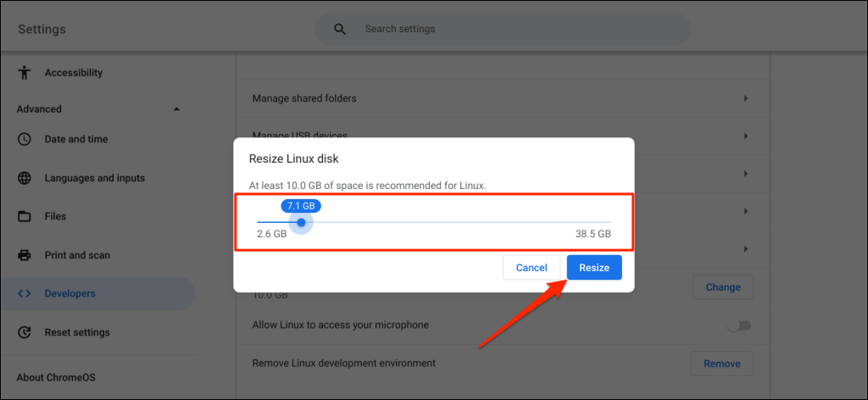This screenshot has height=400, width=868.
Task: Click the Date and time clock icon
Action: pyautogui.click(x=25, y=139)
